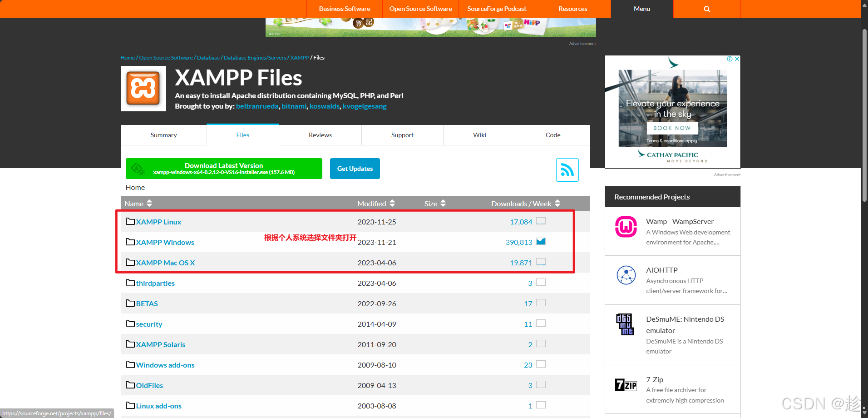Image resolution: width=868 pixels, height=418 pixels.
Task: Click the Get Updates button
Action: pos(355,169)
